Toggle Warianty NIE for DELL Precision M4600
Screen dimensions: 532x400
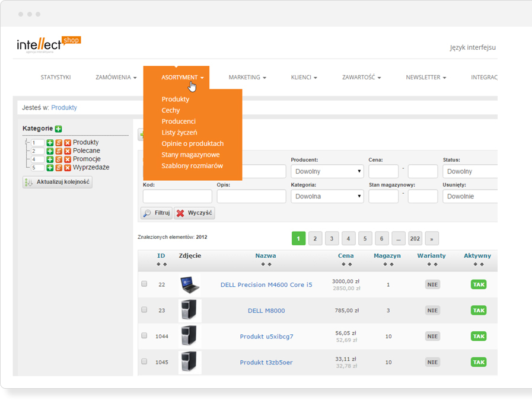tap(432, 284)
